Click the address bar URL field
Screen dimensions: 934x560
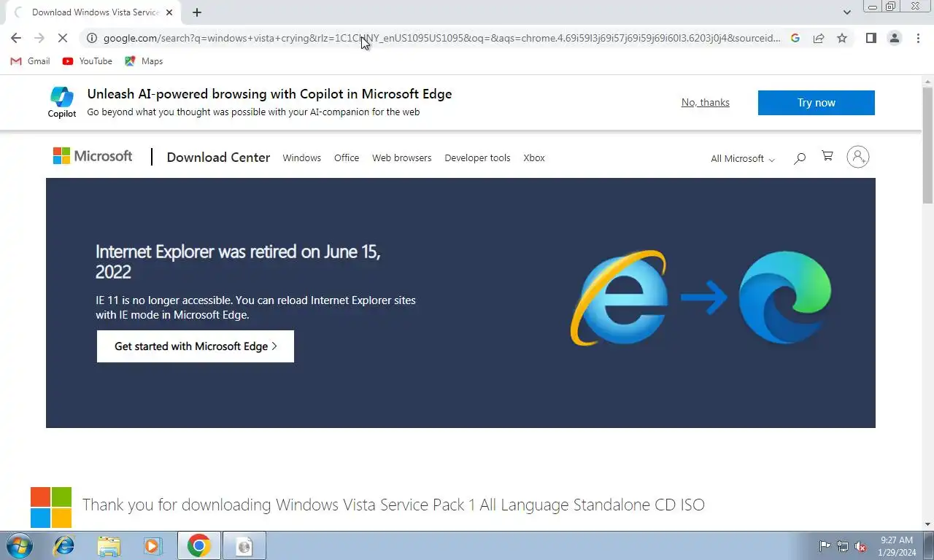coord(441,38)
